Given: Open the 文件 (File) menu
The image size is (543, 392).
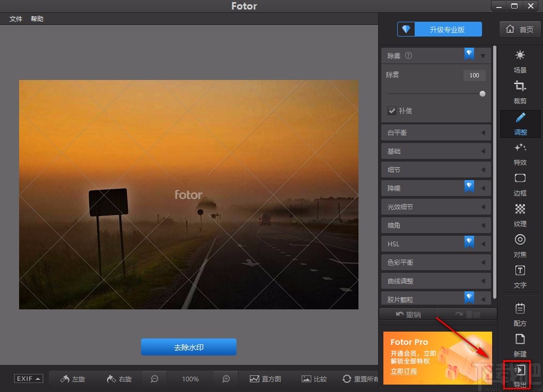Looking at the screenshot, I should pyautogui.click(x=15, y=19).
